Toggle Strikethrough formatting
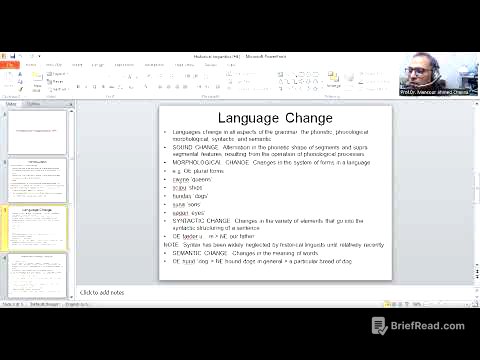The width and height of the screenshot is (480, 360). tap(112, 87)
